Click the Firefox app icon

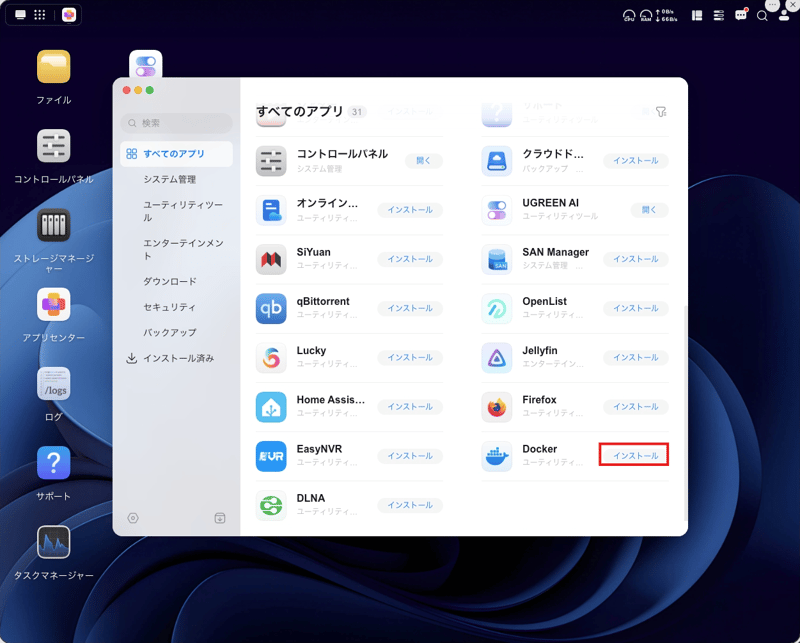[x=496, y=407]
